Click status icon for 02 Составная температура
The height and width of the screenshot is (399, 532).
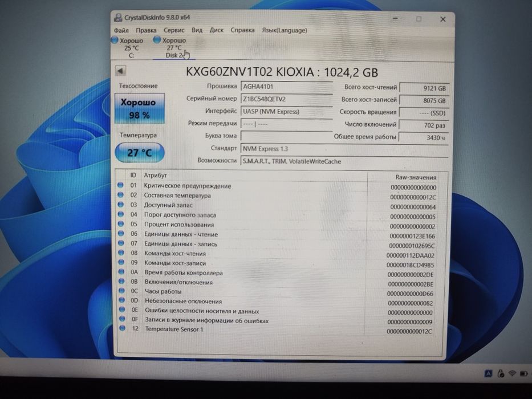click(120, 195)
